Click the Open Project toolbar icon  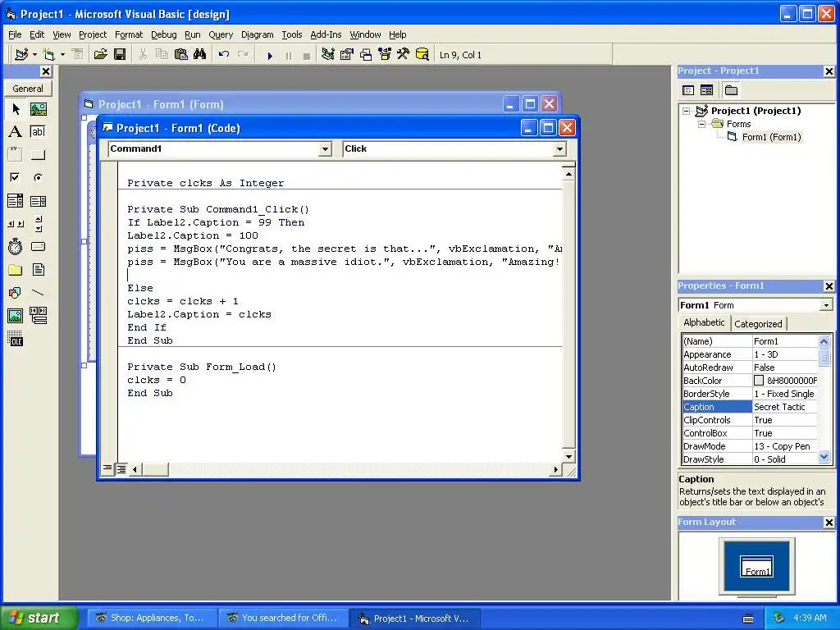point(100,55)
